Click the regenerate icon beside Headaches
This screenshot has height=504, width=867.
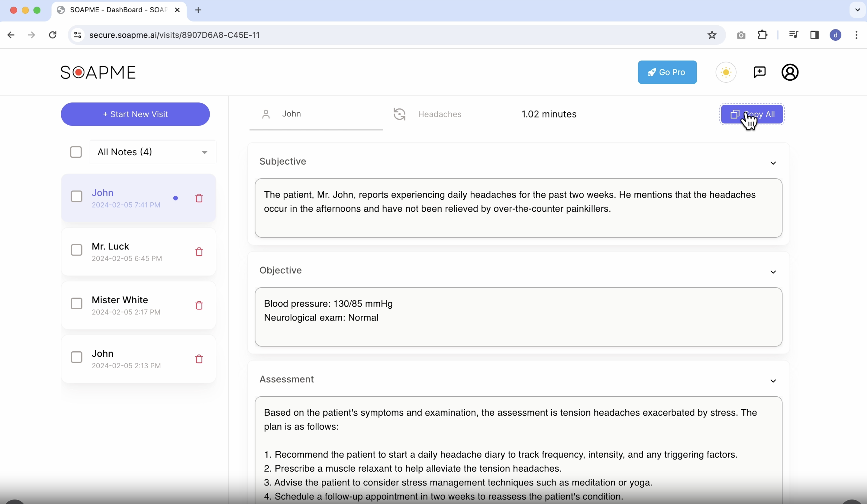click(400, 114)
